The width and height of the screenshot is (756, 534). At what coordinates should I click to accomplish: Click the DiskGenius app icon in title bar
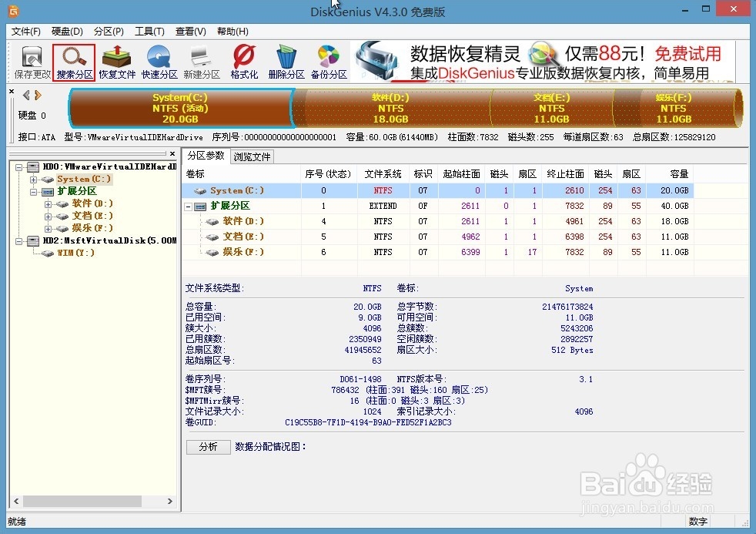[14, 11]
